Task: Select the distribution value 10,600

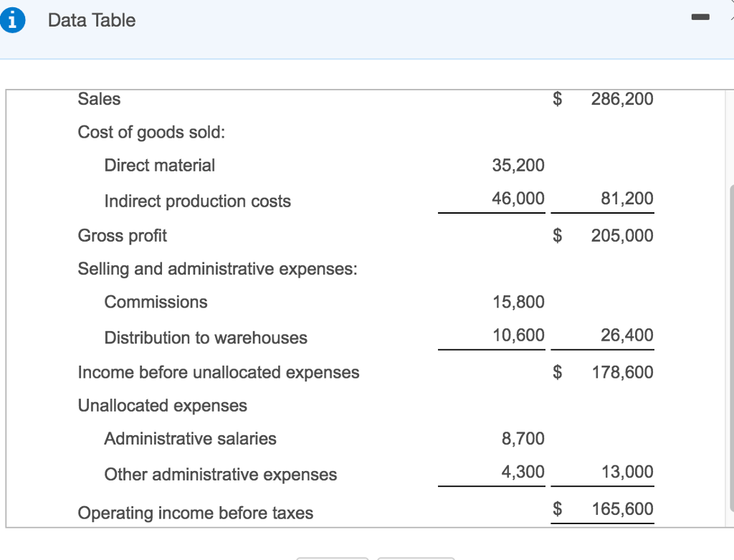Action: point(519,336)
